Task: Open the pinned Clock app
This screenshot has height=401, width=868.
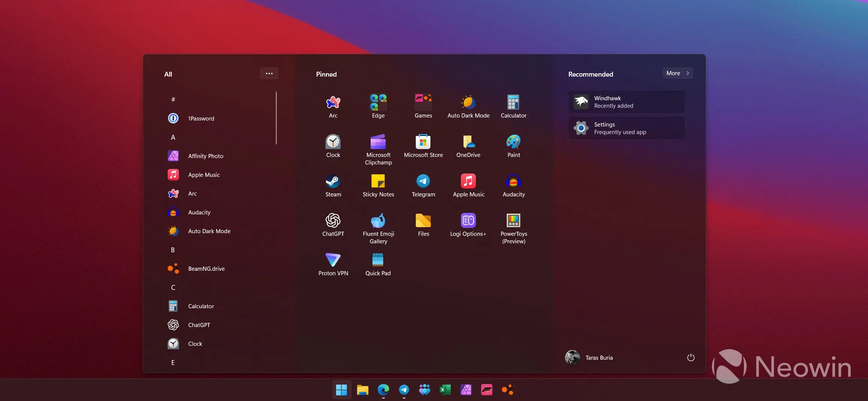Action: pyautogui.click(x=333, y=146)
